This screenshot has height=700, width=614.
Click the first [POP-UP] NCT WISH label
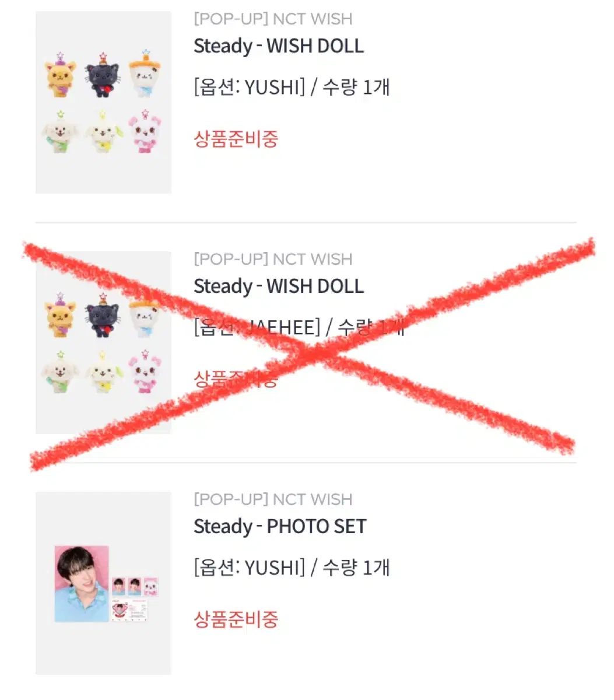pyautogui.click(x=273, y=19)
